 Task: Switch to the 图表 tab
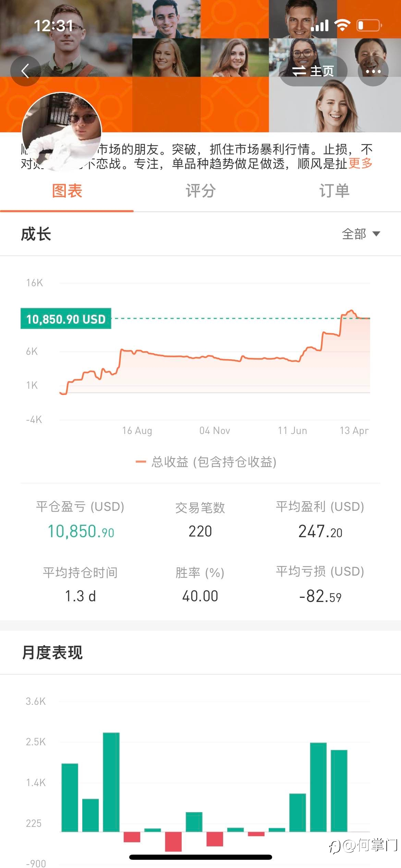[67, 191]
